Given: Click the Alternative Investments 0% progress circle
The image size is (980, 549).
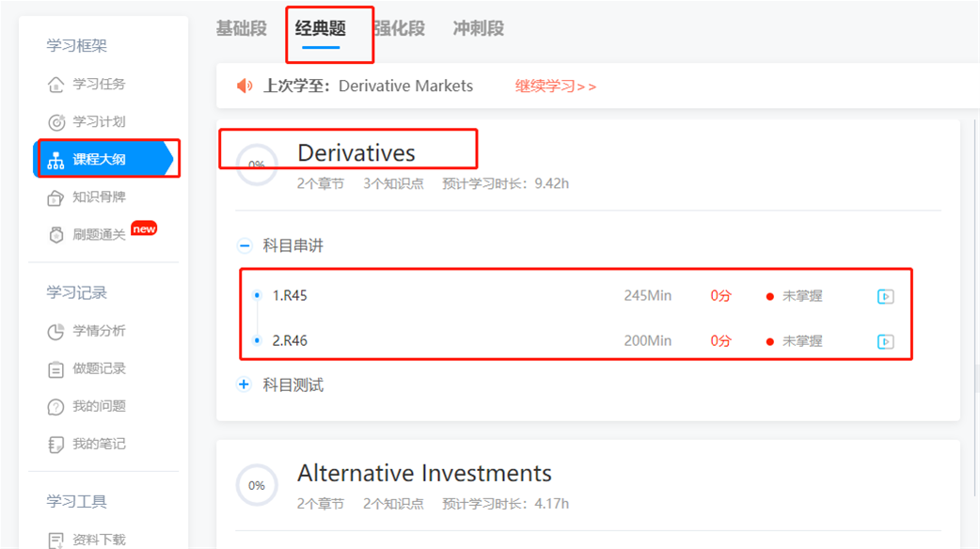Looking at the screenshot, I should 256,485.
